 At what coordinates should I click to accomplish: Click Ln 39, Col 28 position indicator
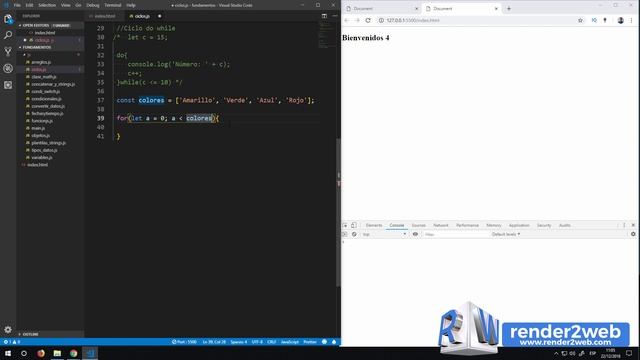point(214,342)
